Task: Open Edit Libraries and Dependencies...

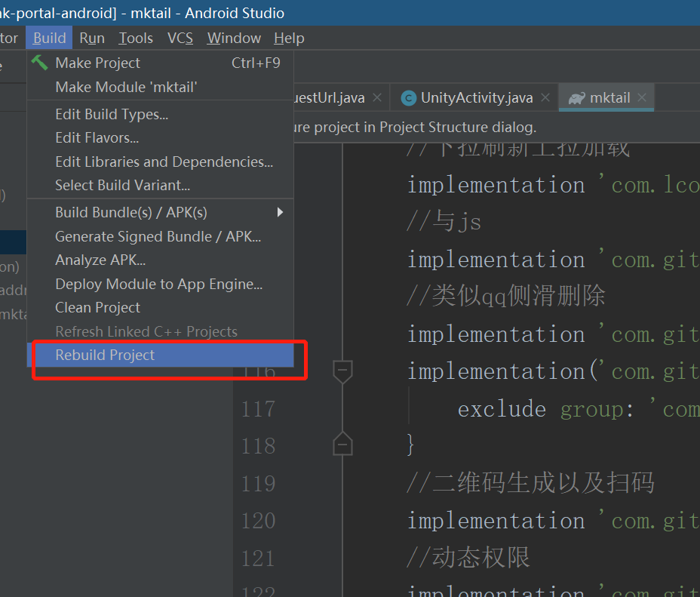Action: 160,162
